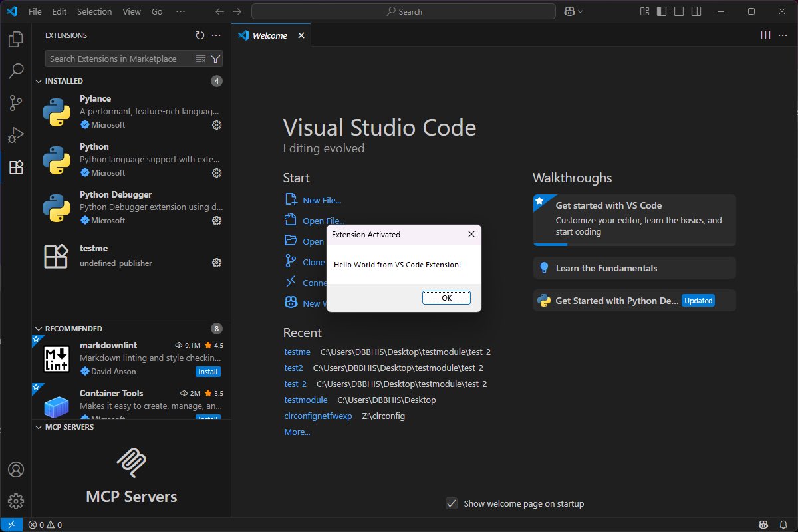Clear extensions search results icon
Screen dimensions: 798x532
coord(201,59)
